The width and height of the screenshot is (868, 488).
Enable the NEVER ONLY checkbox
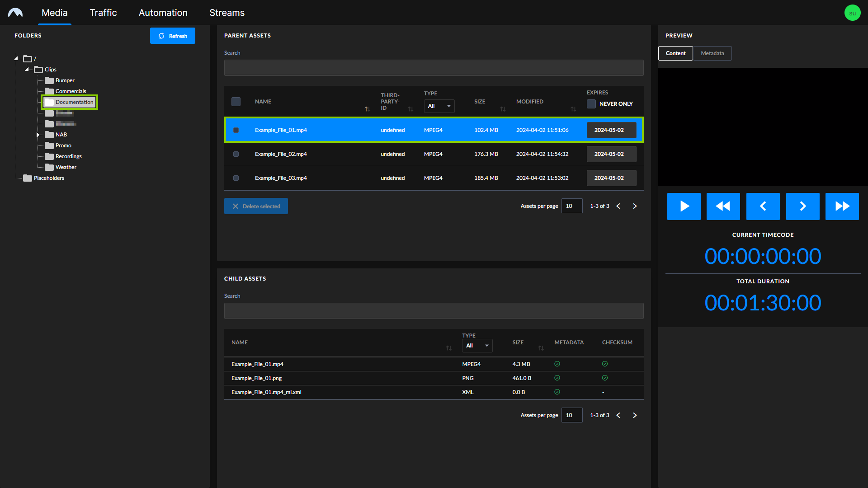(x=591, y=103)
